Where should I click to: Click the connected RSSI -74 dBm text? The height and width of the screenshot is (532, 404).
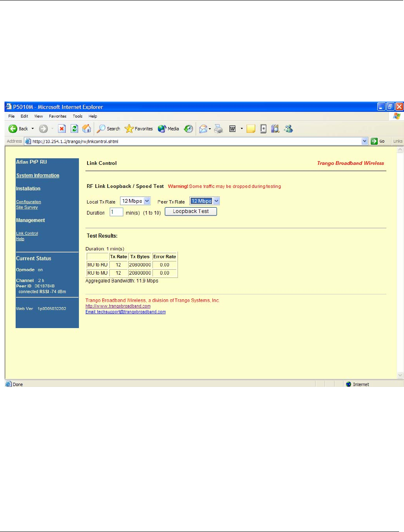42,291
